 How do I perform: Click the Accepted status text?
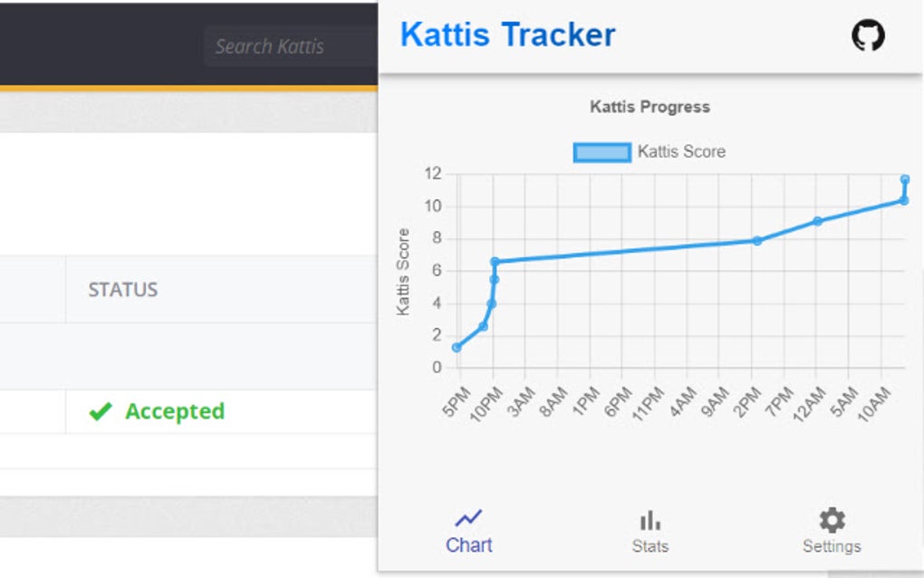coord(174,411)
